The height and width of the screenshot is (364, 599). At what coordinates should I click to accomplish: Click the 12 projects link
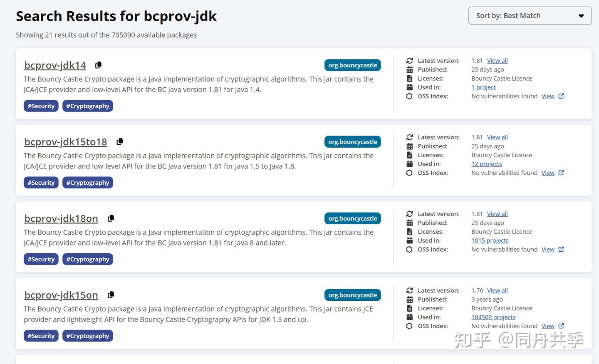(x=486, y=164)
